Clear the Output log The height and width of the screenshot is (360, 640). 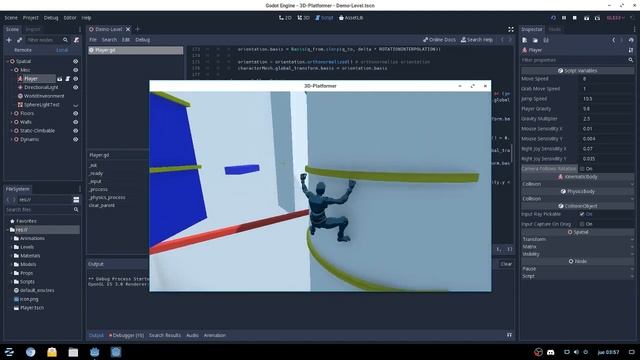pyautogui.click(x=506, y=264)
